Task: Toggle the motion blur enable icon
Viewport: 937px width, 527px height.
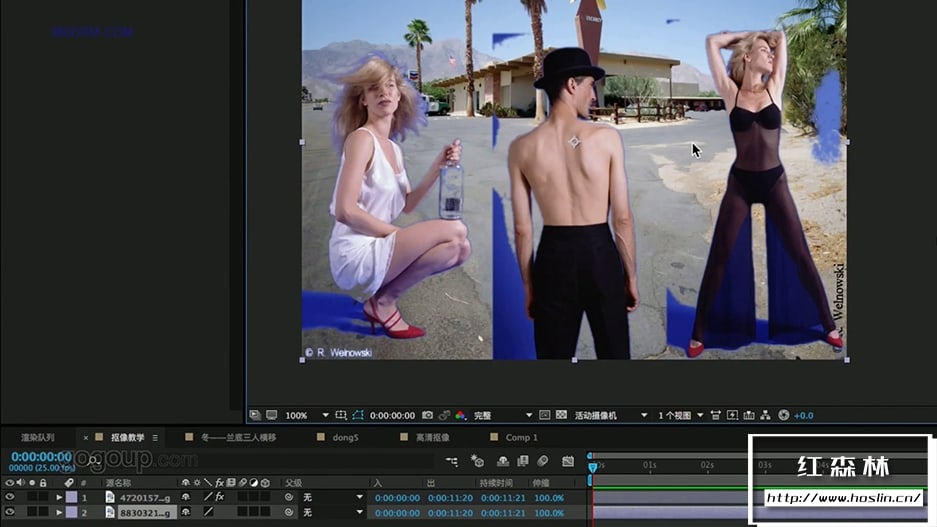Action: coord(543,461)
